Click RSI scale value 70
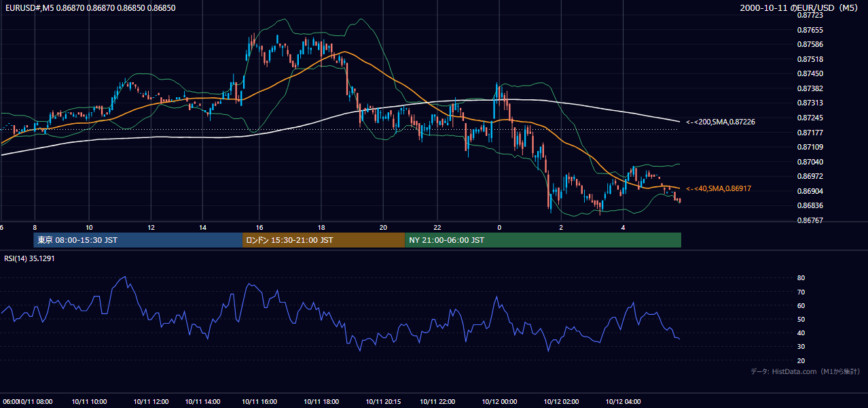 click(x=801, y=292)
